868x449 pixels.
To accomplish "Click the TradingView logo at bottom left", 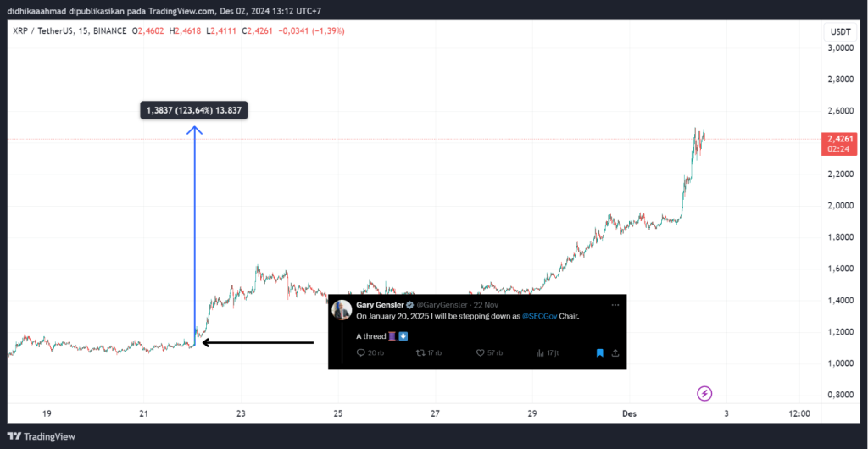I will [x=41, y=436].
